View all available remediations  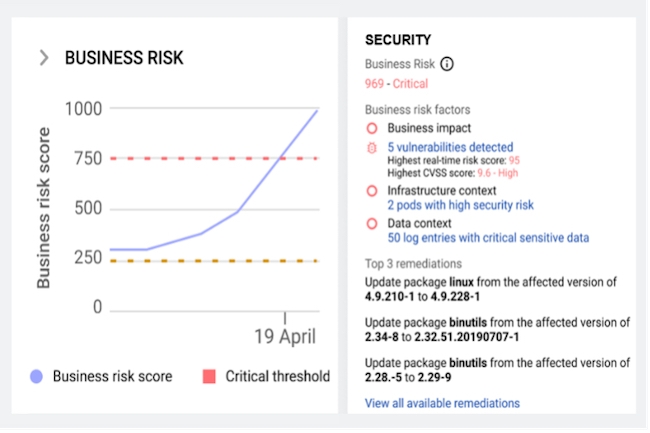coord(442,403)
